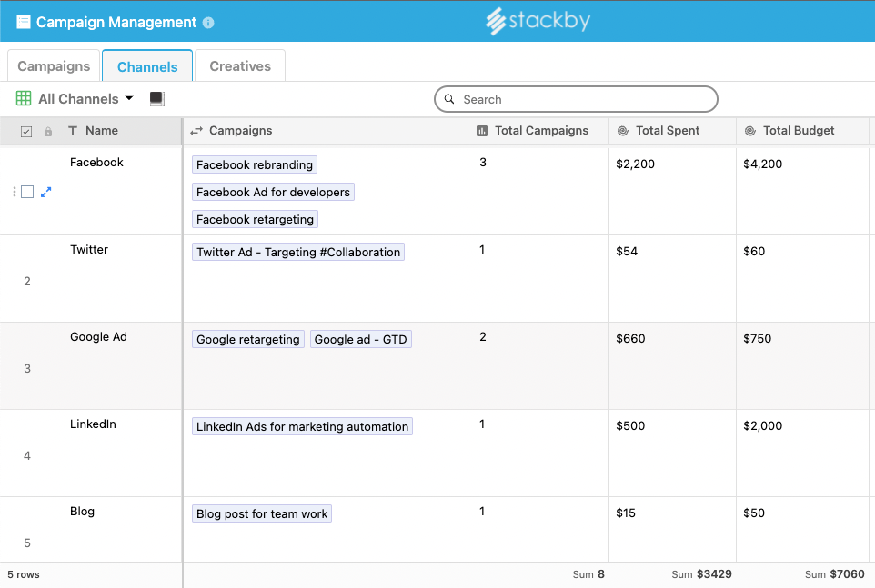
Task: Toggle the select-all checkbox in header
Action: click(x=26, y=132)
